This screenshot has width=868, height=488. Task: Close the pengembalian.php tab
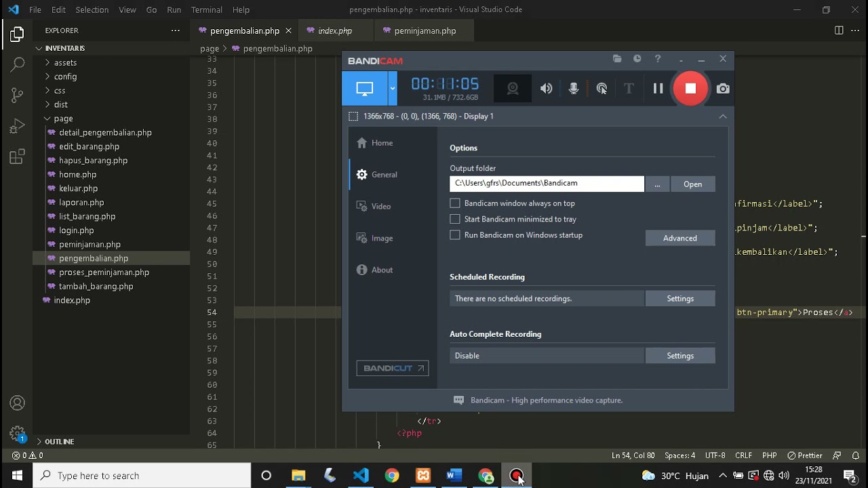[x=288, y=30]
